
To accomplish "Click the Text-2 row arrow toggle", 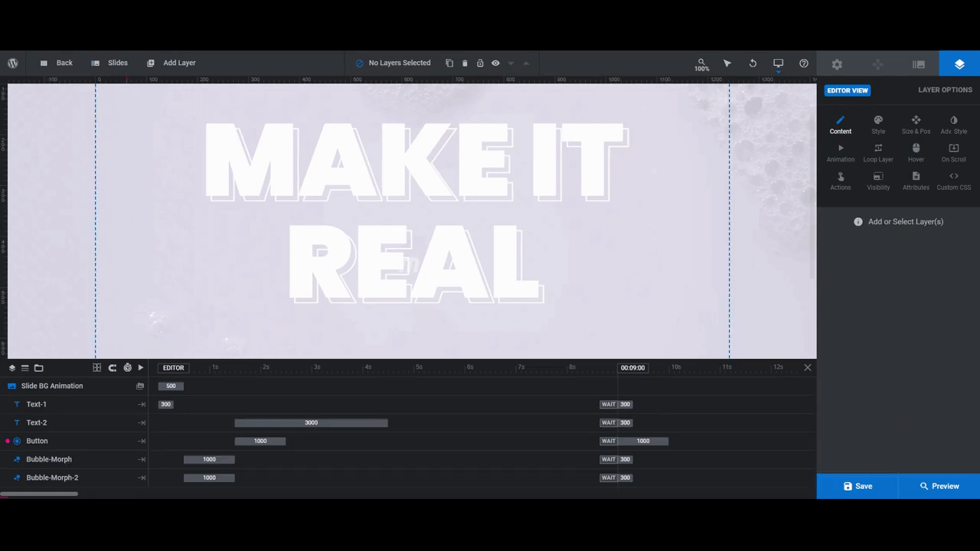I will (142, 422).
